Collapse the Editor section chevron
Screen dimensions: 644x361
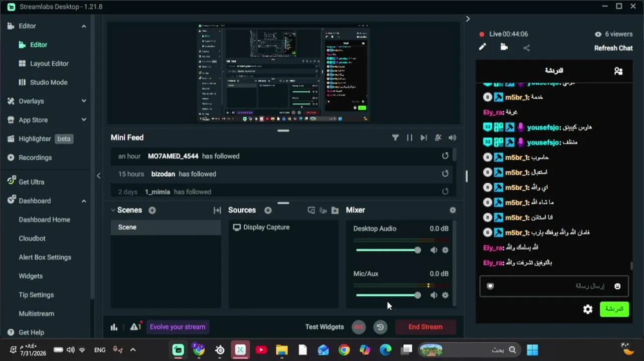click(x=84, y=26)
